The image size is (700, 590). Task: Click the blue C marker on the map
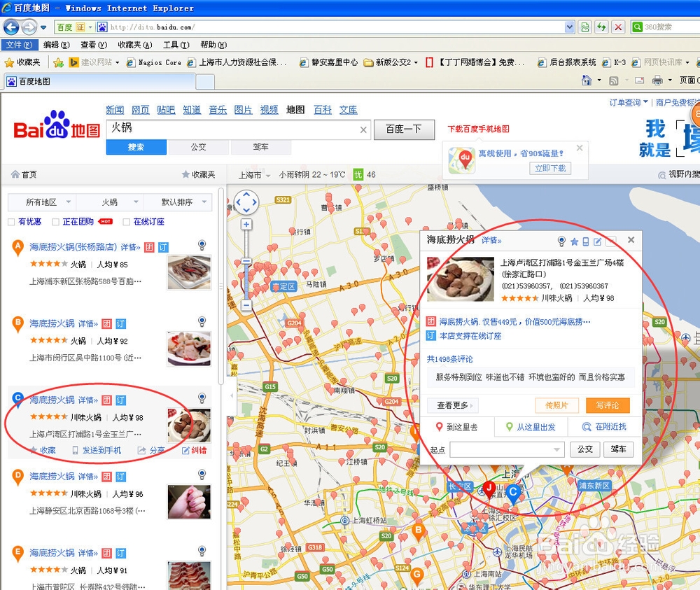[513, 494]
